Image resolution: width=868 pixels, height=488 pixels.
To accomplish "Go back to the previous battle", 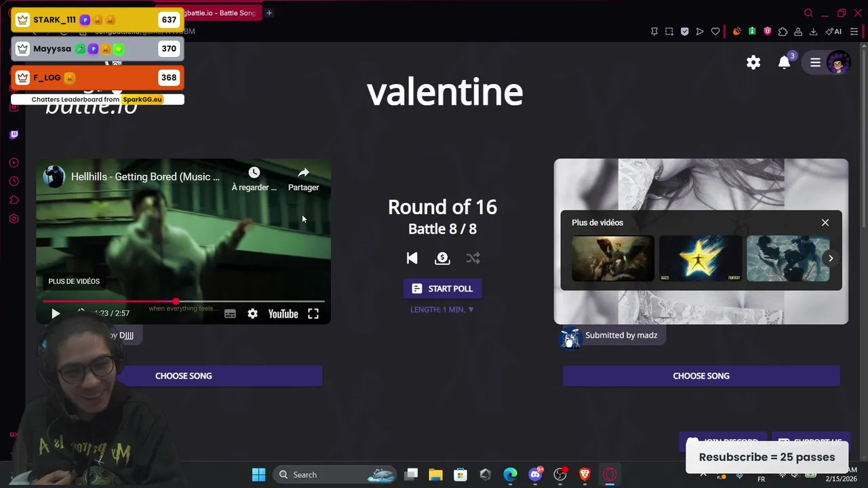I will coord(412,258).
